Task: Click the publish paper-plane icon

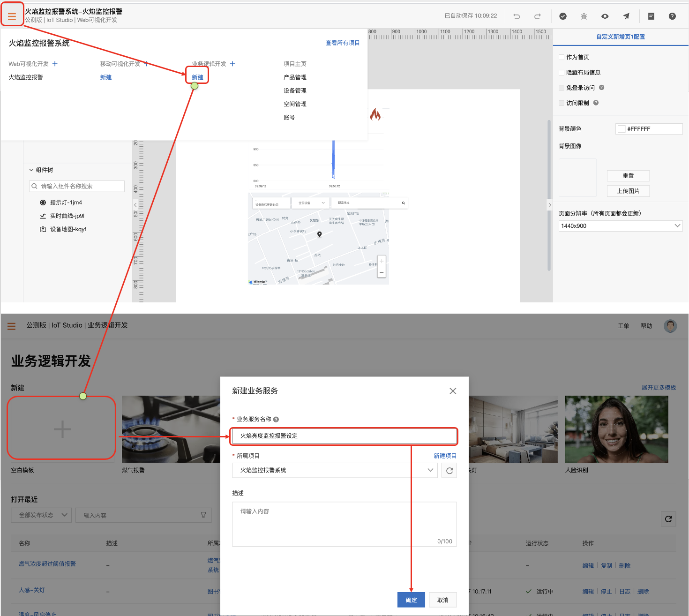Action: click(x=626, y=16)
